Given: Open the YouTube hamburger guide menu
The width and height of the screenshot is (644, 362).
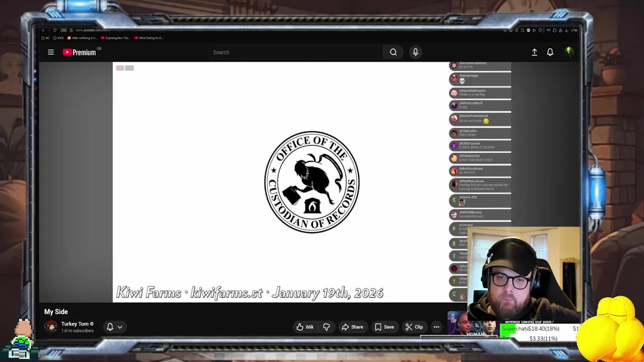Looking at the screenshot, I should click(51, 52).
